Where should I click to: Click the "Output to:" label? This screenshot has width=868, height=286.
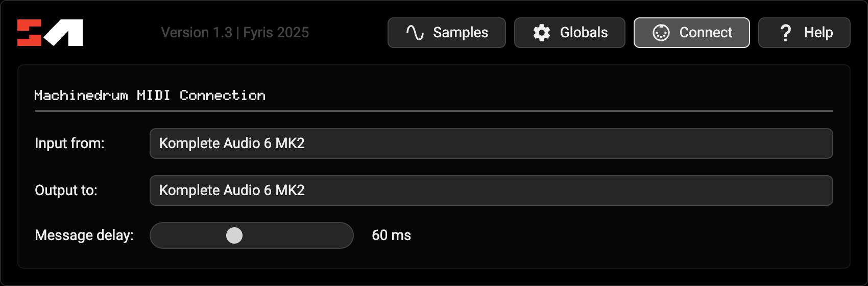(x=66, y=190)
